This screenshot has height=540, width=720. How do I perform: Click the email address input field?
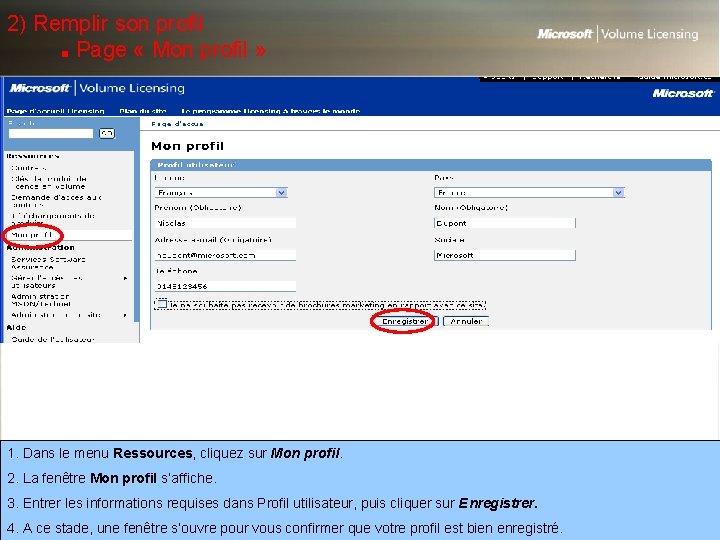click(225, 255)
